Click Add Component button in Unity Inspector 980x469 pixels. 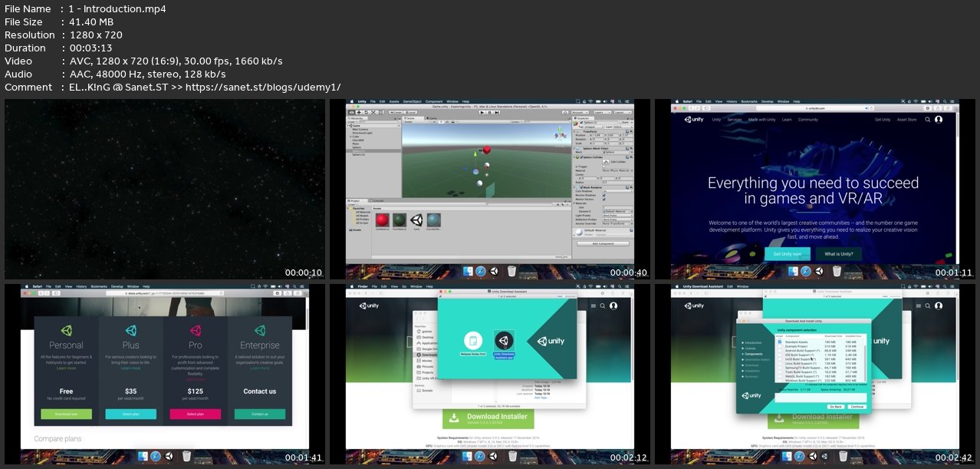(x=603, y=243)
